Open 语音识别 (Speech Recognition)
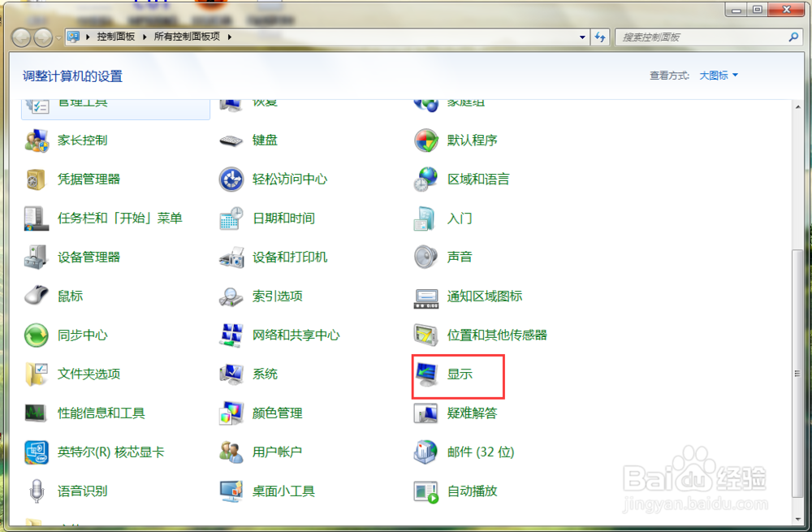This screenshot has width=812, height=532. tap(80, 491)
